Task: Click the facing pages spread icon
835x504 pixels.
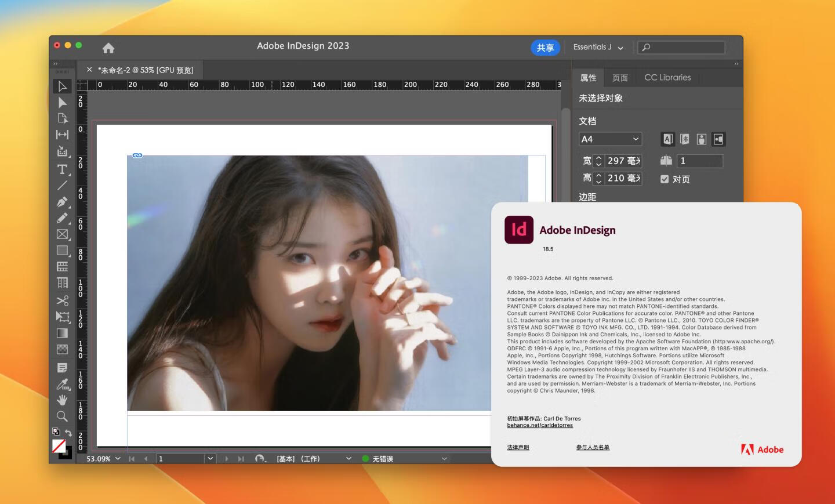Action: coord(666,161)
